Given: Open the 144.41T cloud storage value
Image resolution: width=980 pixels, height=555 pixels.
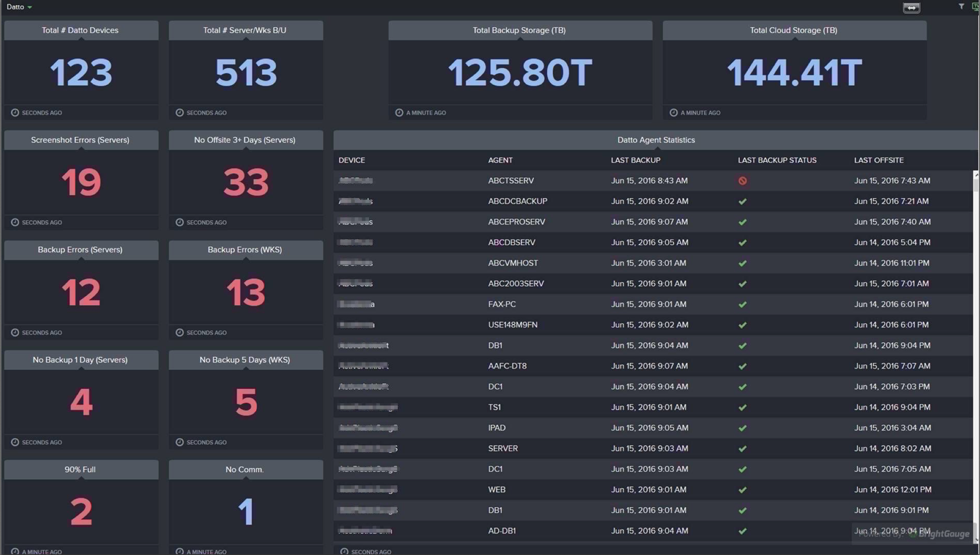Looking at the screenshot, I should click(794, 72).
